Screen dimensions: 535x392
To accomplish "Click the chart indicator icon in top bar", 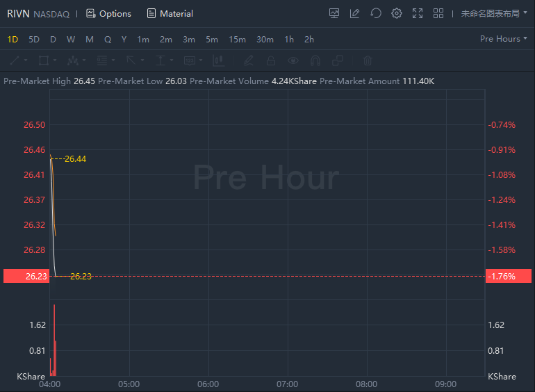I will [x=334, y=13].
